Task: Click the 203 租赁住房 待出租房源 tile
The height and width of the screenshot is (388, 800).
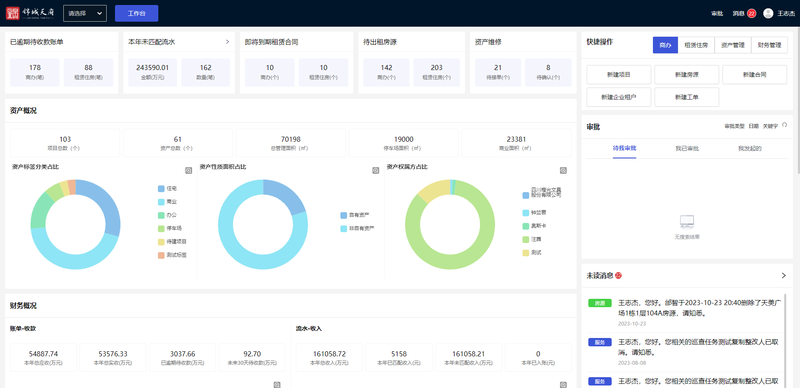Action: tap(437, 72)
